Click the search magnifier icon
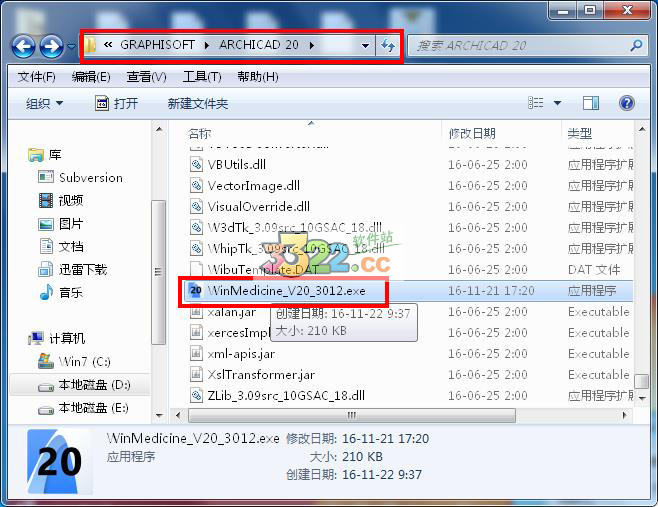 click(637, 45)
